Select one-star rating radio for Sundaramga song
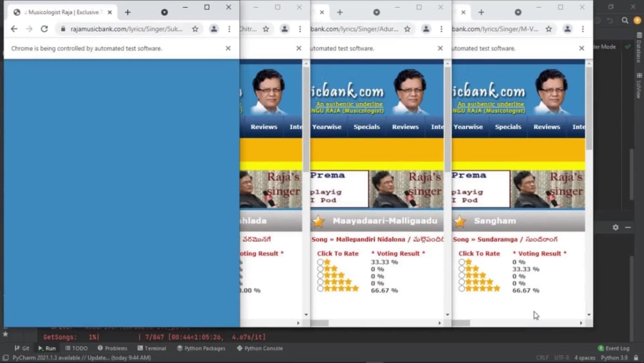The height and width of the screenshot is (363, 644). click(462, 262)
